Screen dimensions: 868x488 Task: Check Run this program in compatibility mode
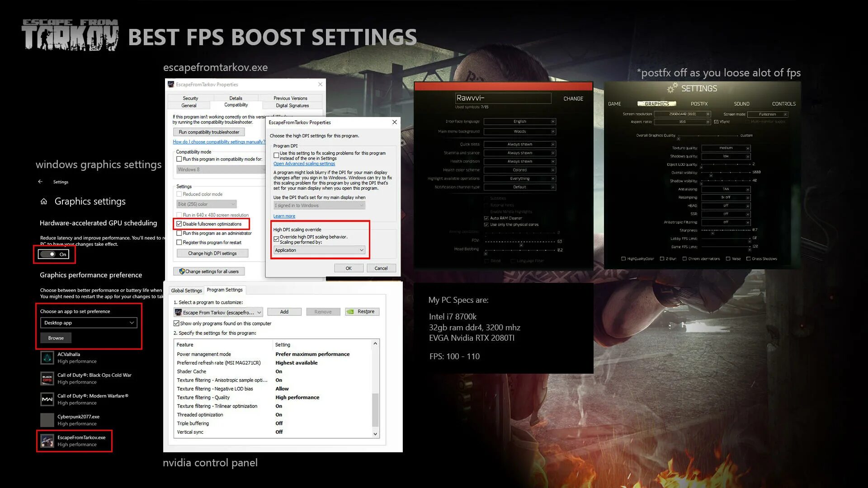click(x=179, y=159)
